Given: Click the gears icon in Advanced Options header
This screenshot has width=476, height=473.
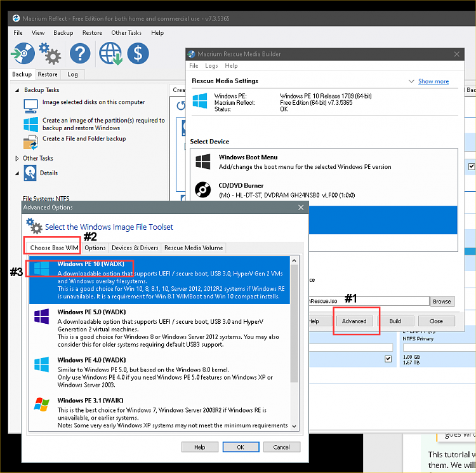Looking at the screenshot, I should [x=34, y=226].
